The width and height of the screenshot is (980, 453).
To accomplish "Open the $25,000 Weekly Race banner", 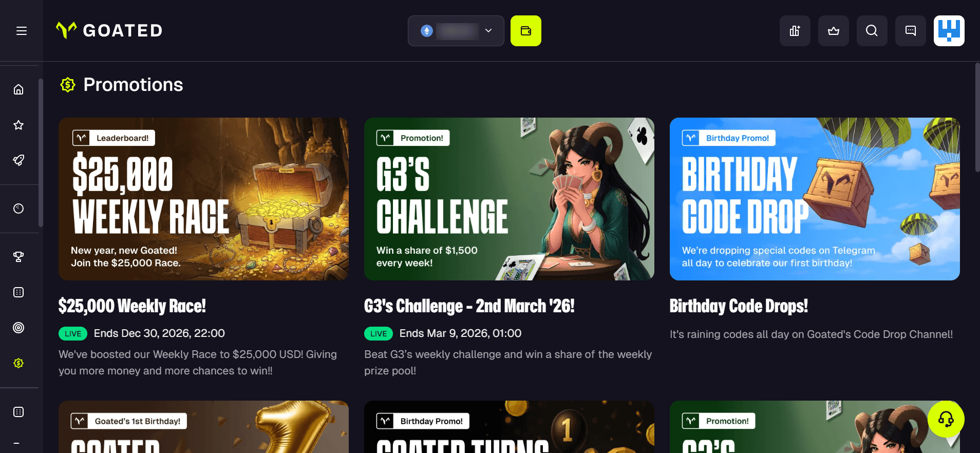I will point(203,199).
